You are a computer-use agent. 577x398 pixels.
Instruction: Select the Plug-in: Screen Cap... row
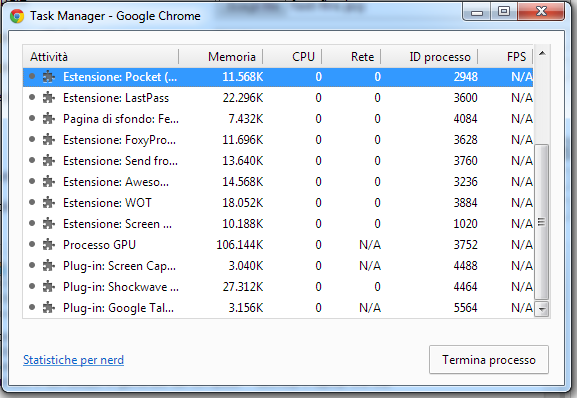[278, 266]
